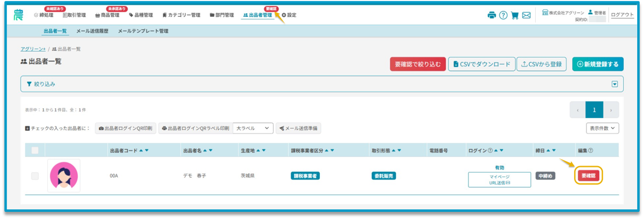Open the 大ラベル label size dropdown
This screenshot has width=644, height=219.
[253, 128]
